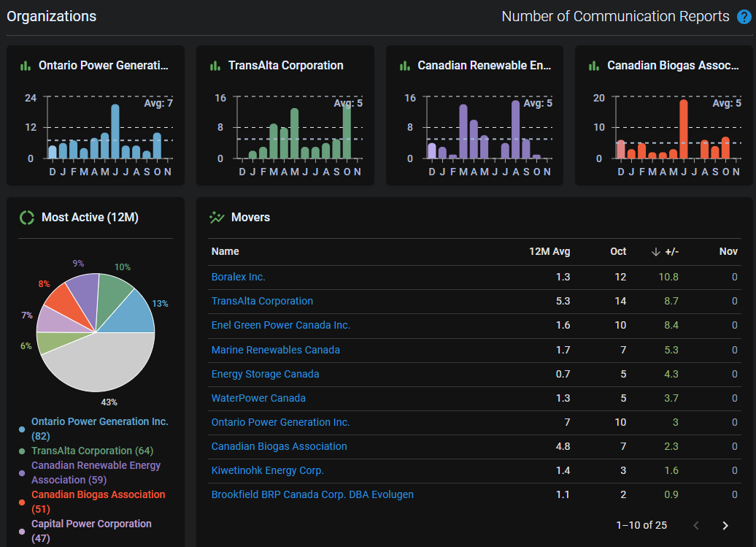This screenshot has width=756, height=547.
Task: Click the bar chart icon for Ontario Power Generation card
Action: click(26, 66)
